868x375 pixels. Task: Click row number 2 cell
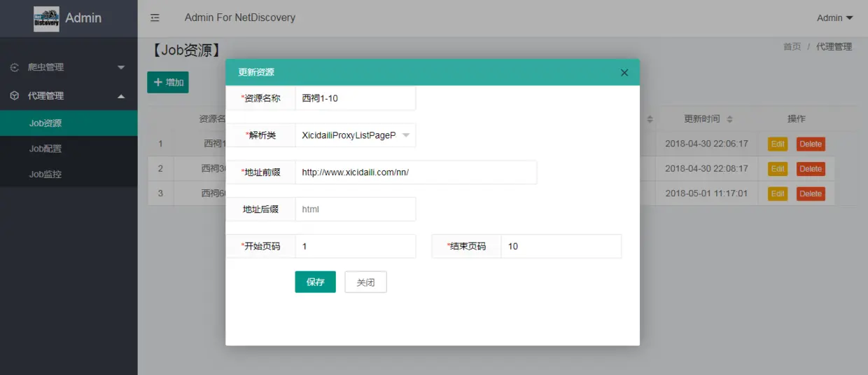(x=160, y=169)
